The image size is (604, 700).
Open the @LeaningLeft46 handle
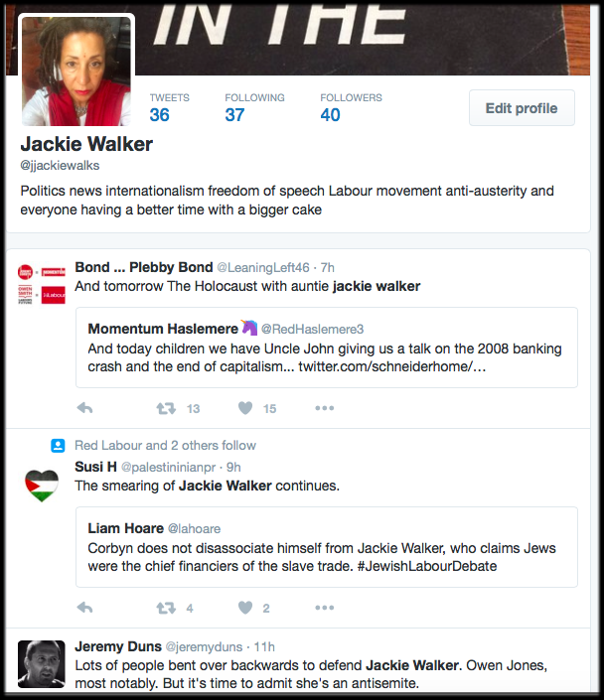coord(263,267)
